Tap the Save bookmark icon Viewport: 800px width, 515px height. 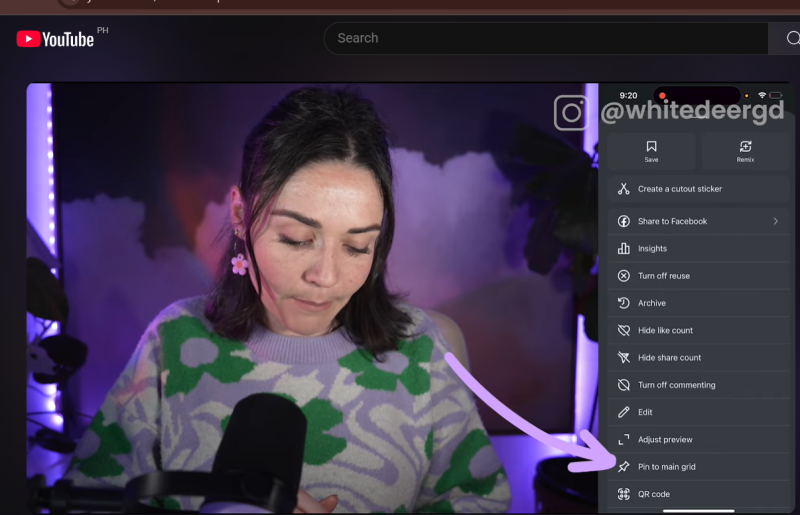651,146
